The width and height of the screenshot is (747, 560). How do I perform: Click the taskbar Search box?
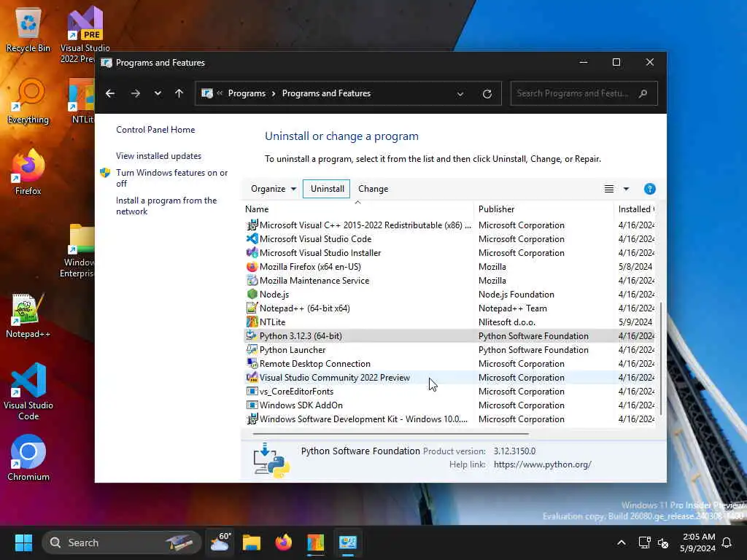(121, 542)
